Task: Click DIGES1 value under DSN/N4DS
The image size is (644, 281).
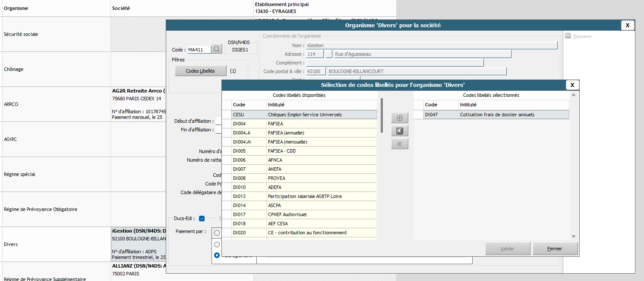Action: click(240, 50)
